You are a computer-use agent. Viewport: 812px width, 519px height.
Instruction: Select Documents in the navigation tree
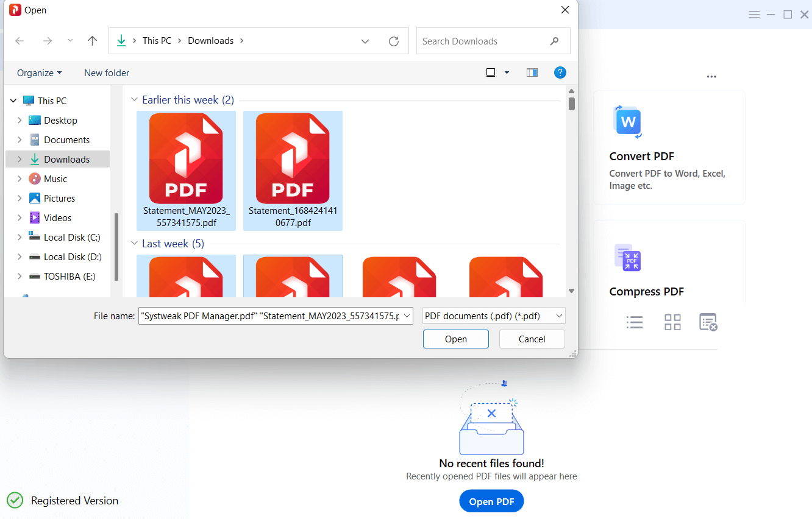66,140
